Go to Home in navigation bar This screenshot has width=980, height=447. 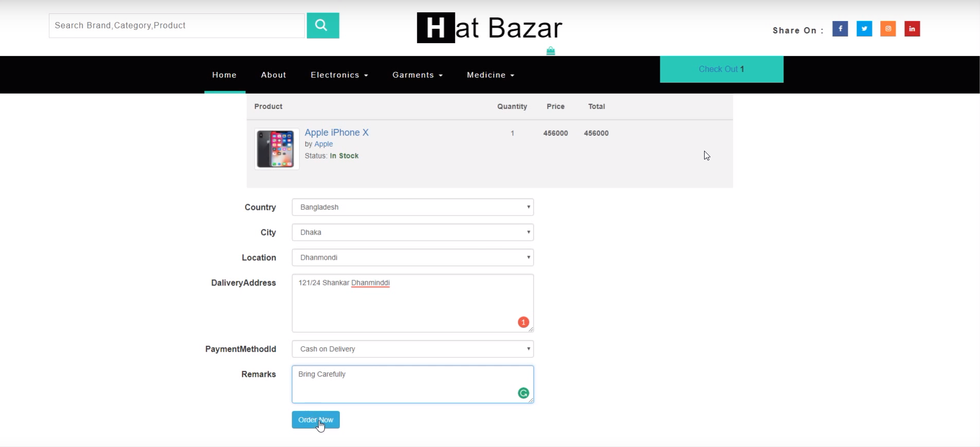pos(224,75)
